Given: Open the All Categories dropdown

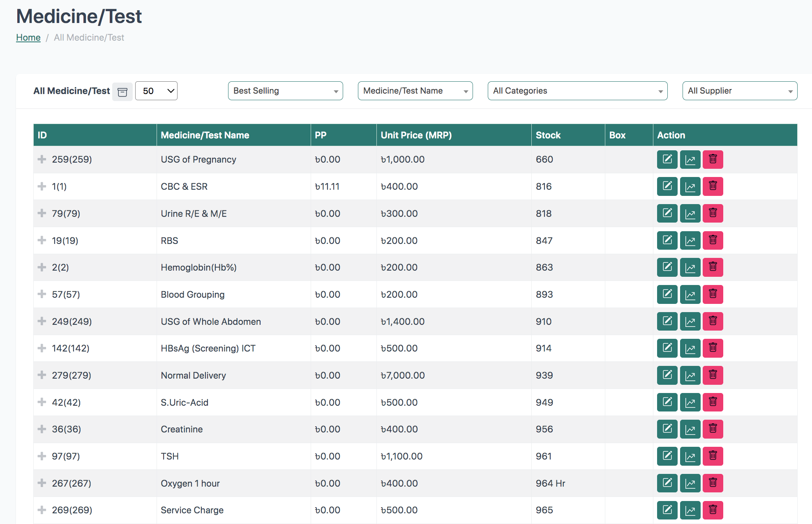Looking at the screenshot, I should pos(577,91).
